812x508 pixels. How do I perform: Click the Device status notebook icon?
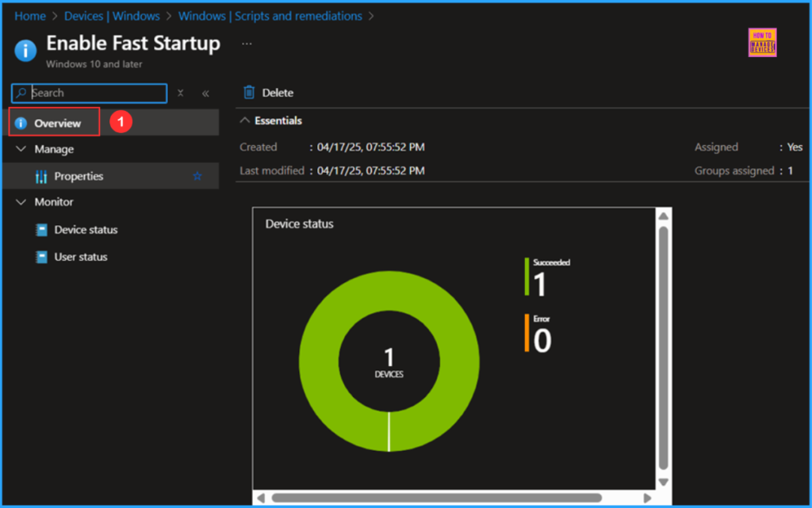[41, 230]
